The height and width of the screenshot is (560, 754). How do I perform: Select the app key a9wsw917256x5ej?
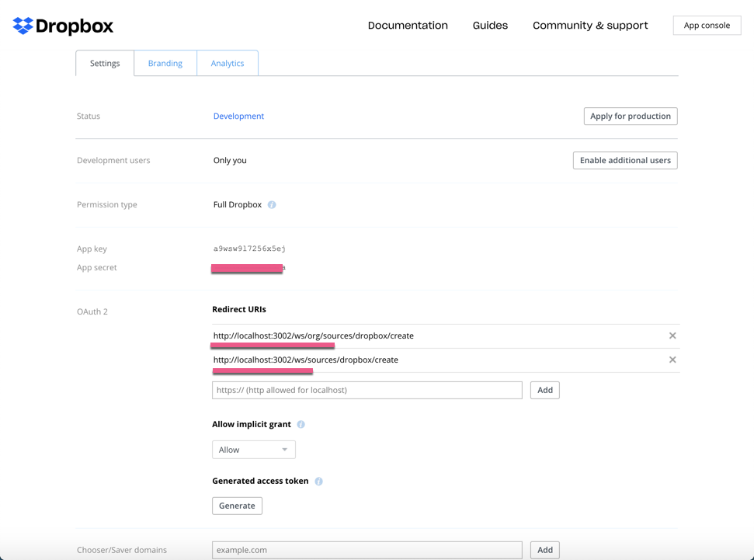(x=249, y=249)
